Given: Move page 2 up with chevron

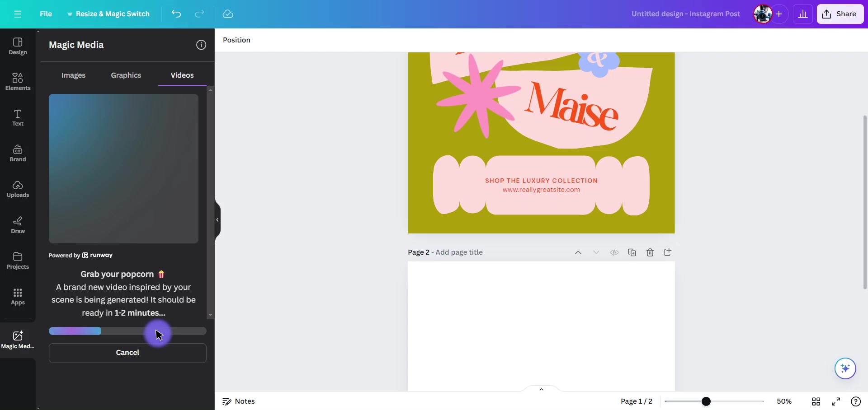Looking at the screenshot, I should 578,252.
